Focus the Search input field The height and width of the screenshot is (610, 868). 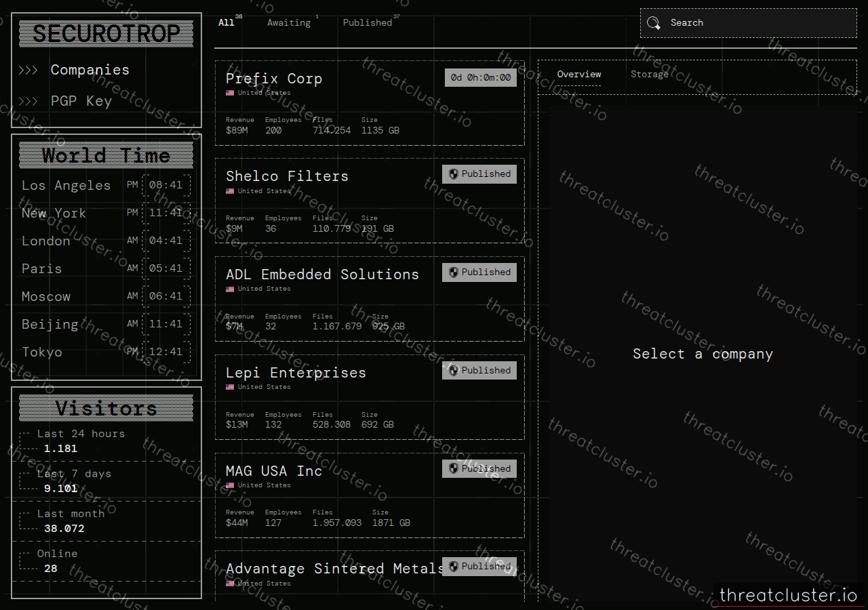click(749, 23)
